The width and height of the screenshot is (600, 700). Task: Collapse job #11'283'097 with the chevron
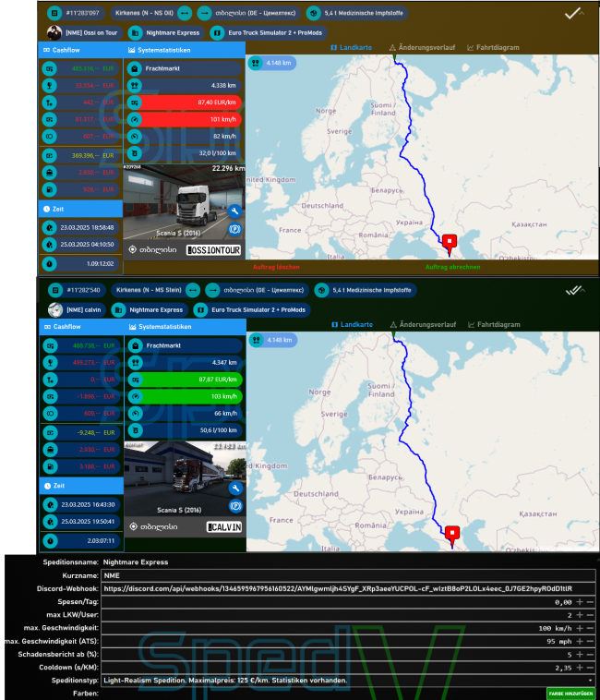[582, 14]
